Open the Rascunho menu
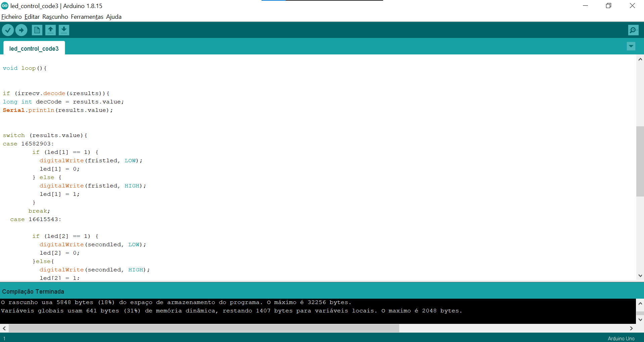Viewport: 644px width, 342px height. point(55,17)
